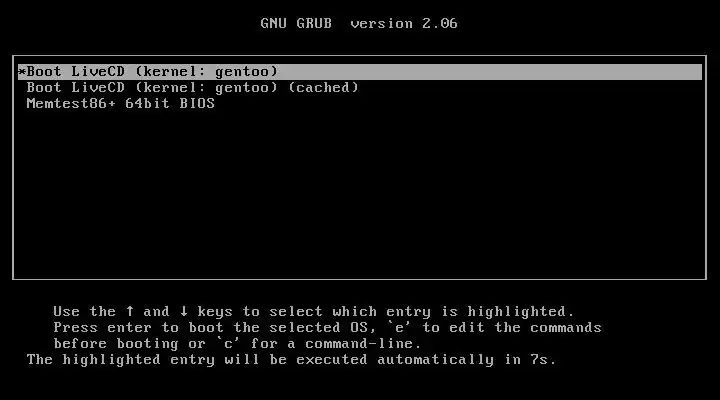This screenshot has width=720, height=400.
Task: Select the highlighted Boot LiveCD (kernel: gentoo) entry
Action: tap(360, 72)
